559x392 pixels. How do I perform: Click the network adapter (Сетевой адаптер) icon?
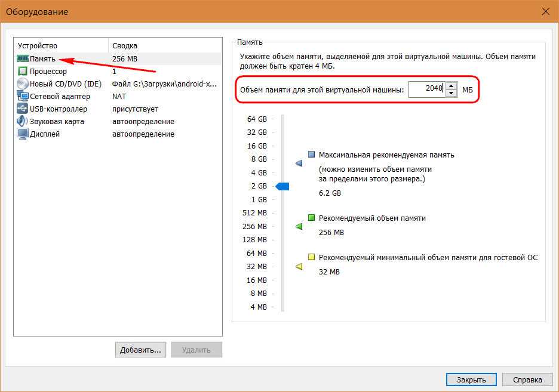pos(23,97)
